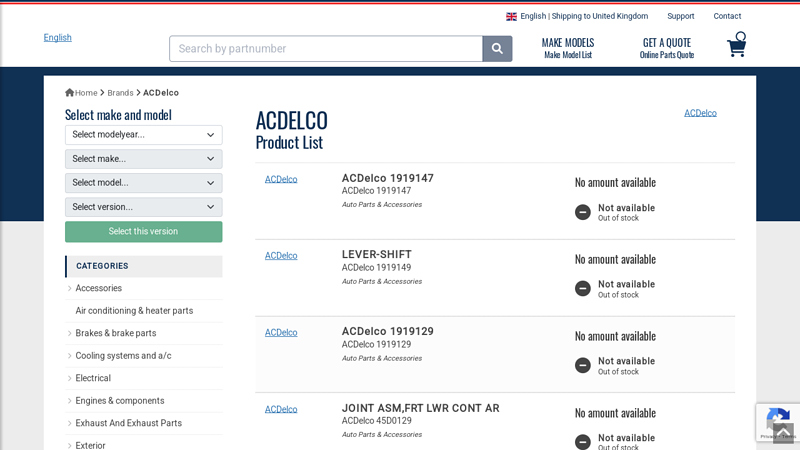This screenshot has height=450, width=800.
Task: Open product ACDelco 1919129 title
Action: click(388, 331)
